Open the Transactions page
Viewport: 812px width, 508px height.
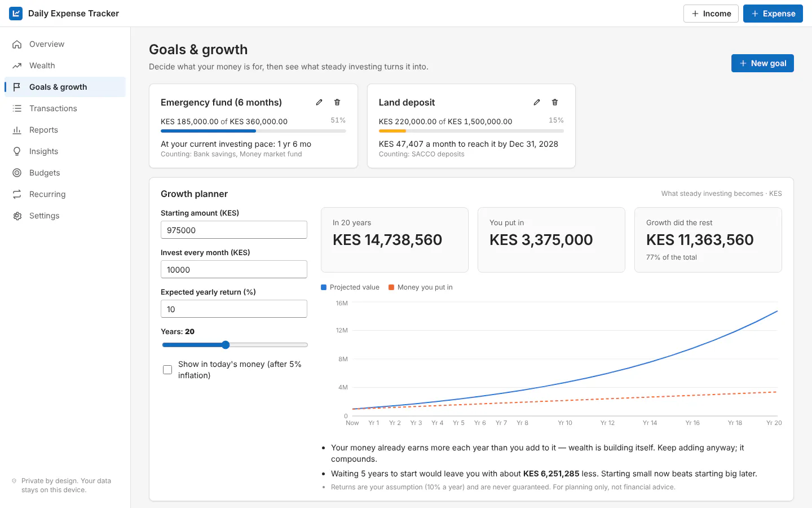tap(65, 108)
